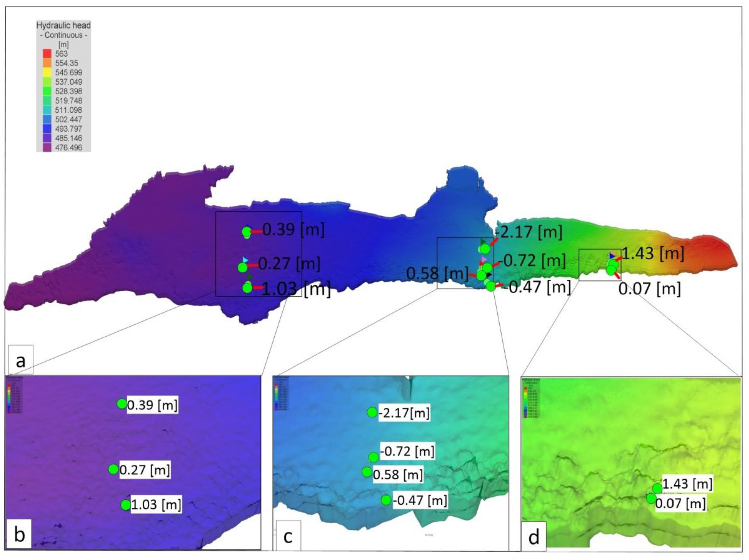The image size is (749, 560).
Task: Click the 1.03 [m] label in panel b
Action: tap(156, 505)
